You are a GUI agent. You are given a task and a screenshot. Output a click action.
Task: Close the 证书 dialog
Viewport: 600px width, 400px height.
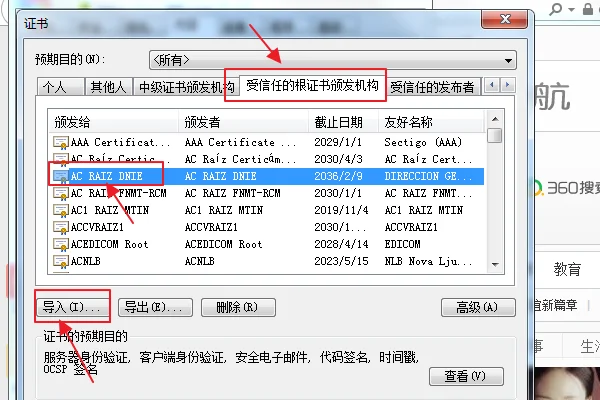coord(505,19)
